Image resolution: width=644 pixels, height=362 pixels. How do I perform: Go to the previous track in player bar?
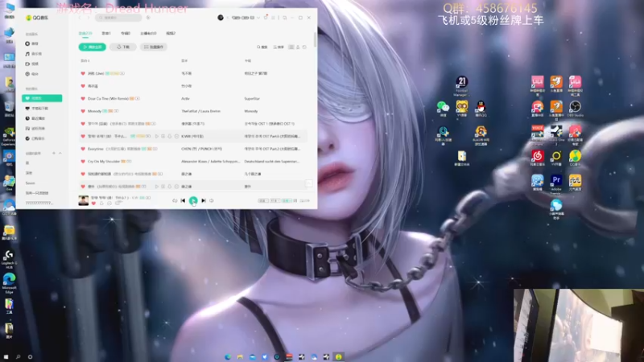pyautogui.click(x=183, y=200)
